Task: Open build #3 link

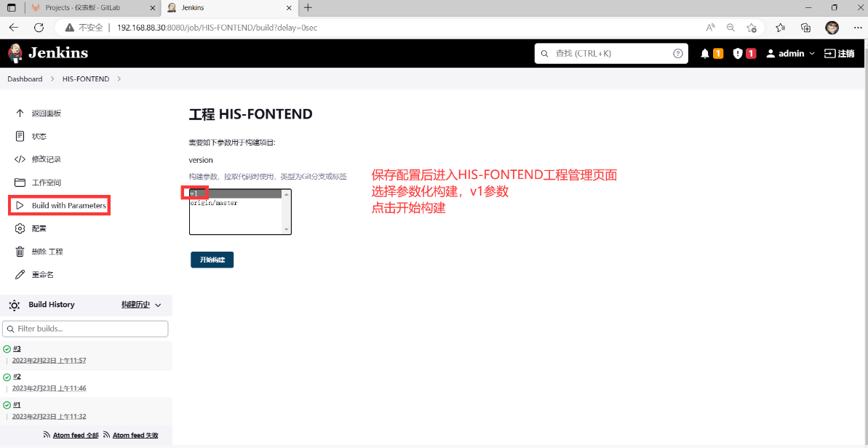Action: [17, 349]
